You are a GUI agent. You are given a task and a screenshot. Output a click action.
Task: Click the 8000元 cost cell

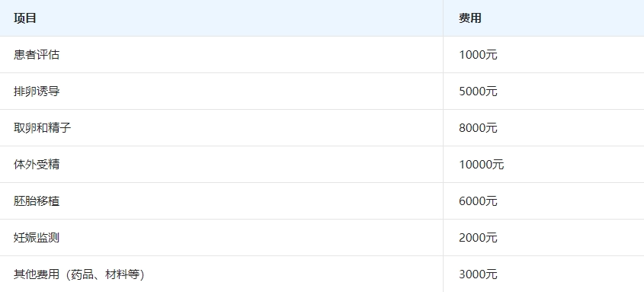[478, 128]
